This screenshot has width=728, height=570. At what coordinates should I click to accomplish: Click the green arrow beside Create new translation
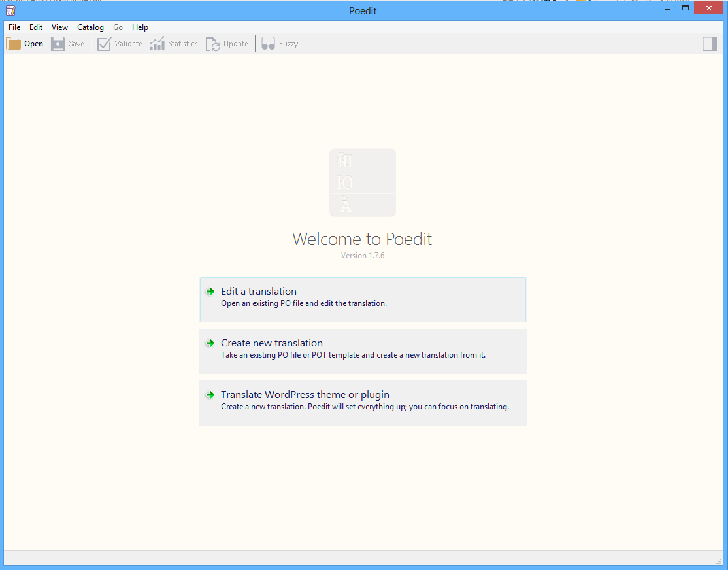tap(210, 343)
